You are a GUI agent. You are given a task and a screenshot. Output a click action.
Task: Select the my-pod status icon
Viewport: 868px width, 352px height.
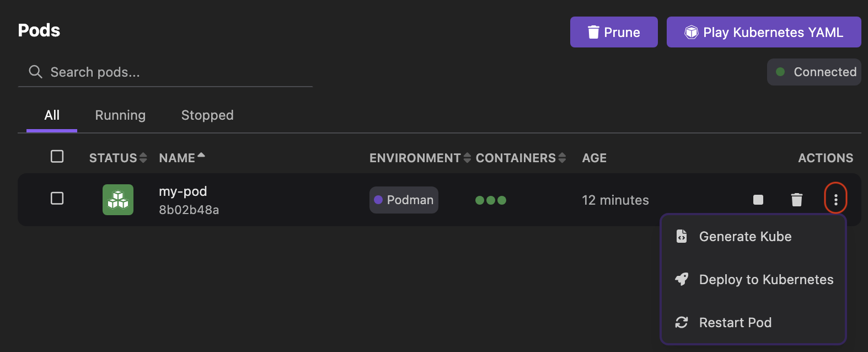click(x=117, y=200)
